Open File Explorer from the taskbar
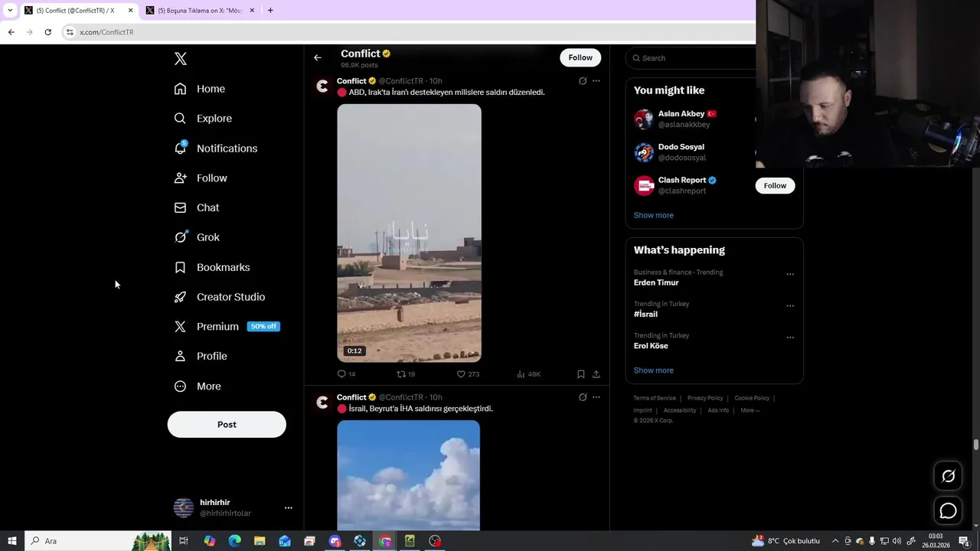Viewport: 980px width, 551px height. click(x=260, y=541)
